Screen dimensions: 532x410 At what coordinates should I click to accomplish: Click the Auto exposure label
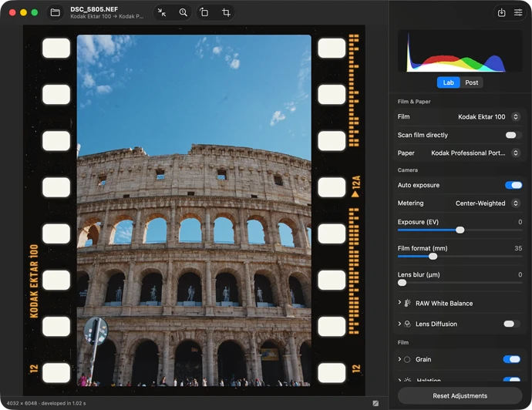coord(419,185)
